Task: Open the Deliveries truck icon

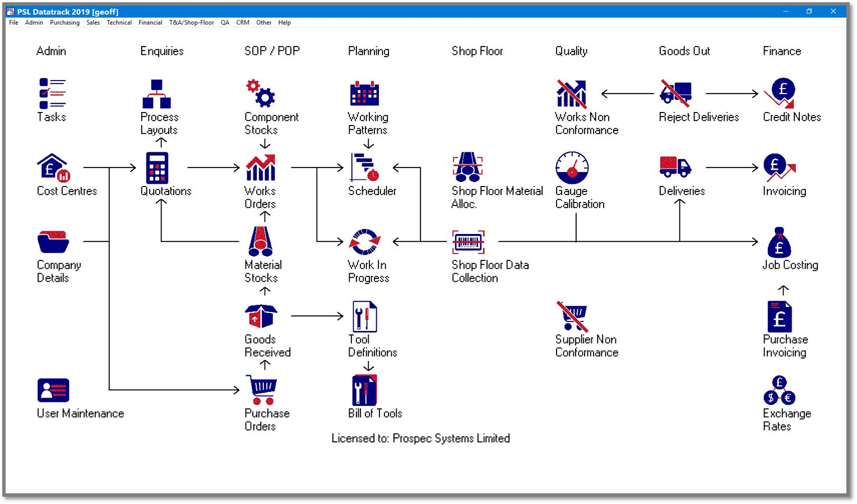Action: click(x=675, y=167)
